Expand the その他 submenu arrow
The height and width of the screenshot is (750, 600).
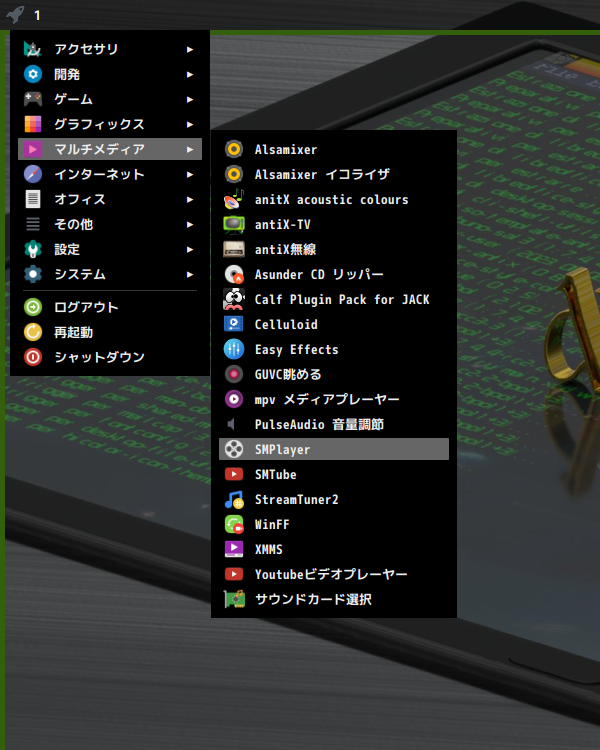[x=190, y=224]
